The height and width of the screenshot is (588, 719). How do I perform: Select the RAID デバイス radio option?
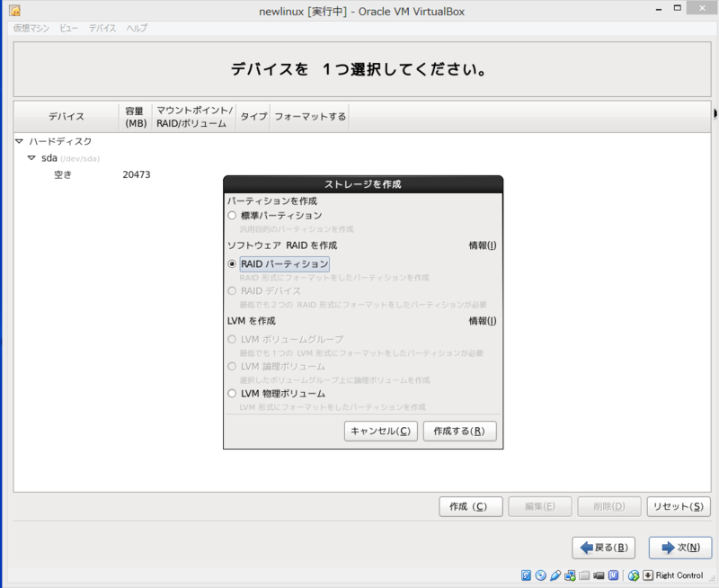tap(232, 290)
